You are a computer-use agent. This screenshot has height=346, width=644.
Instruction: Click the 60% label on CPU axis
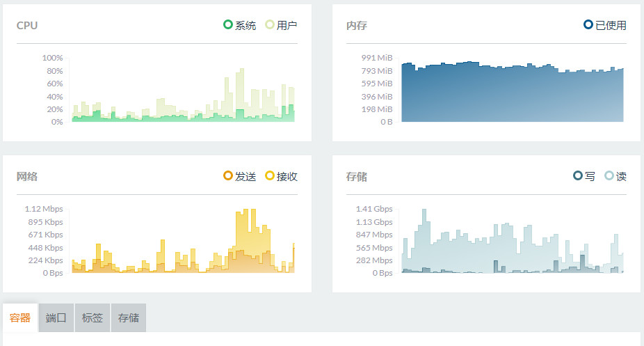55,84
